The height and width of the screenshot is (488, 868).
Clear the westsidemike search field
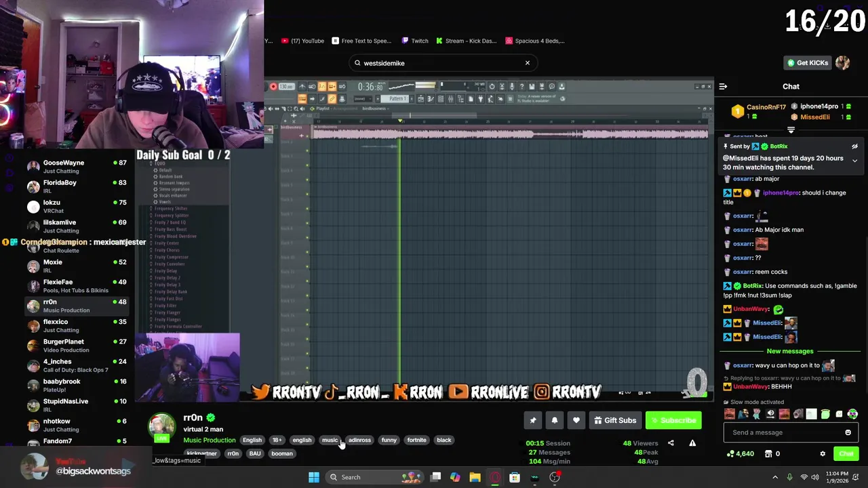tap(527, 63)
